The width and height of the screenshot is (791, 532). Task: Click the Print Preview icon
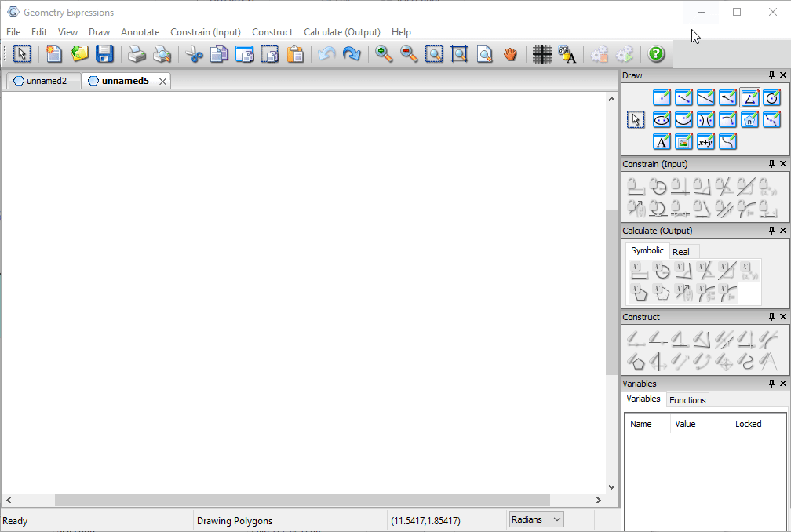[162, 54]
